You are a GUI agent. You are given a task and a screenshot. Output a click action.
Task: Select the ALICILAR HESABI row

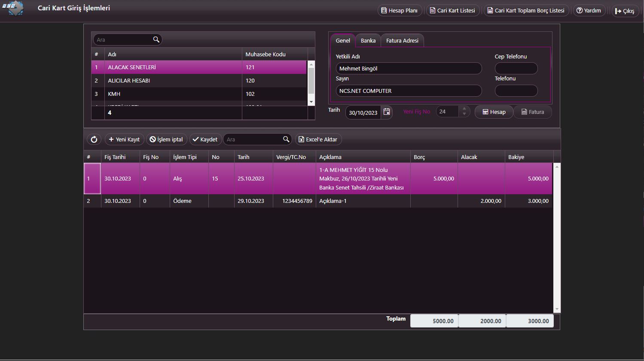pyautogui.click(x=199, y=80)
